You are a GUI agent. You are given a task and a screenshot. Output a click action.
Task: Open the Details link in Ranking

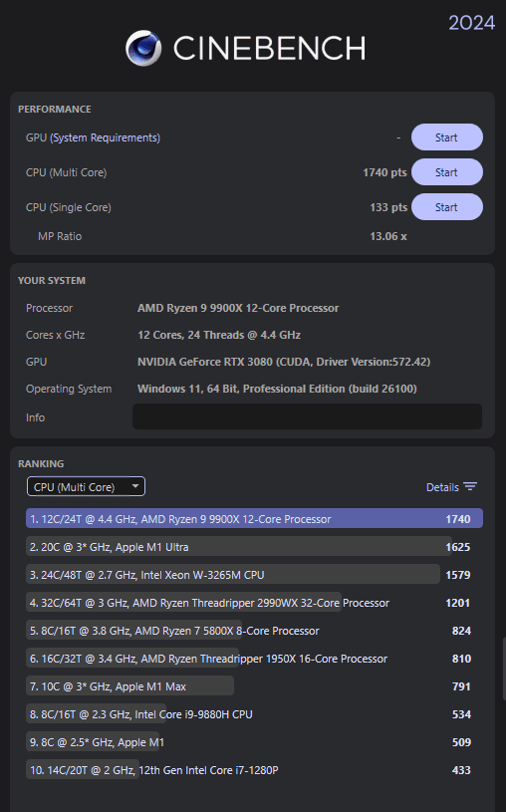pos(442,487)
